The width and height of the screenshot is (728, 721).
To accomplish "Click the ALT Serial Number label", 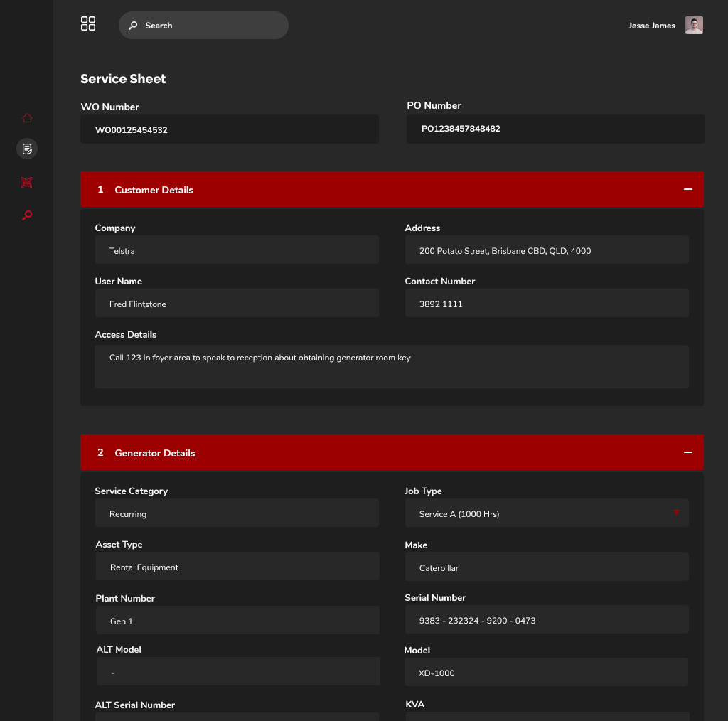I will click(x=134, y=705).
